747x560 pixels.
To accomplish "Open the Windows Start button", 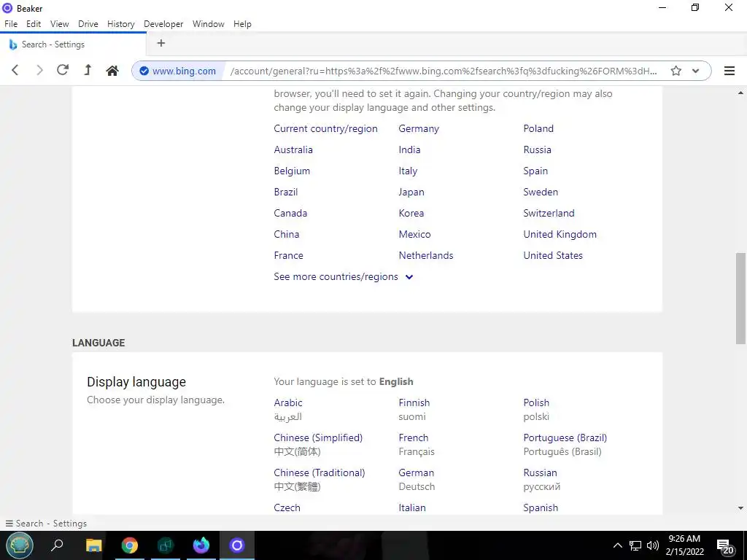I will [x=19, y=545].
